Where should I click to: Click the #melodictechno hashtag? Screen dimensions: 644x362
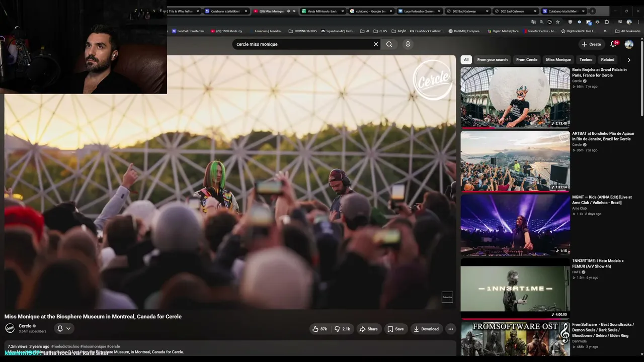tap(65, 346)
